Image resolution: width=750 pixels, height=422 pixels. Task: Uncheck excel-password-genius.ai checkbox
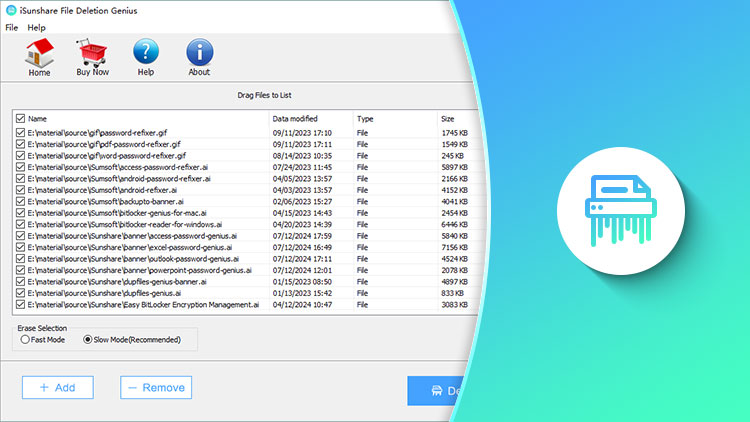coord(20,247)
